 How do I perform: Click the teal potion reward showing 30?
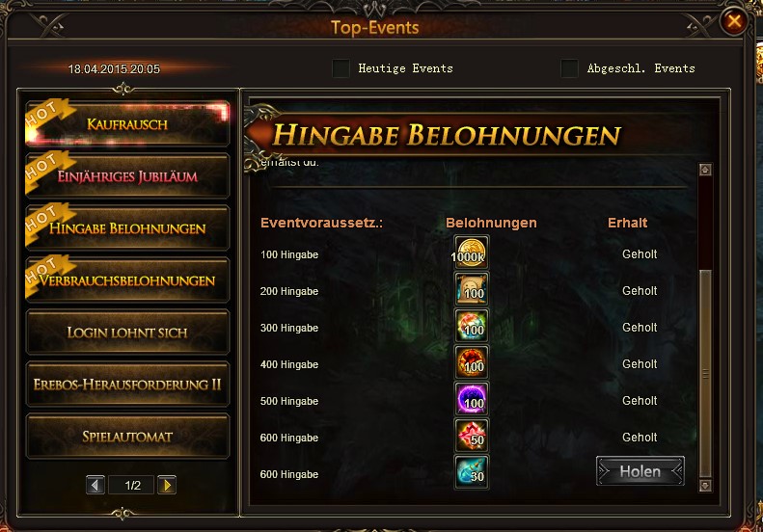coord(471,471)
